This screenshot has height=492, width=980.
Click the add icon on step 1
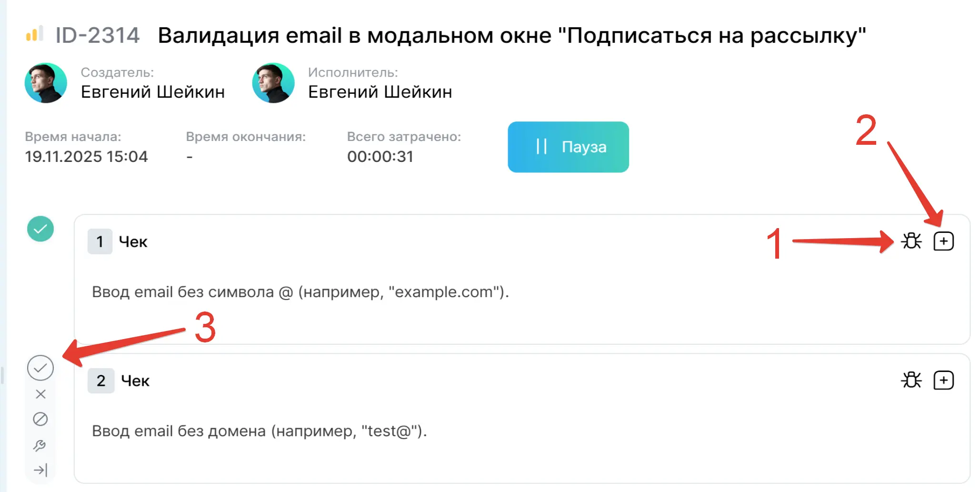pos(943,241)
